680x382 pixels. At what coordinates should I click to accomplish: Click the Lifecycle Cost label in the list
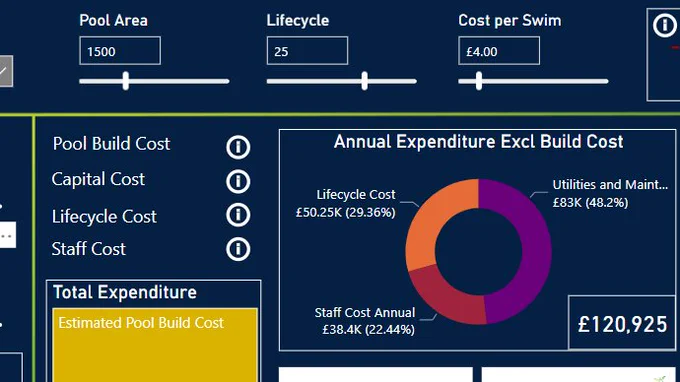[104, 216]
